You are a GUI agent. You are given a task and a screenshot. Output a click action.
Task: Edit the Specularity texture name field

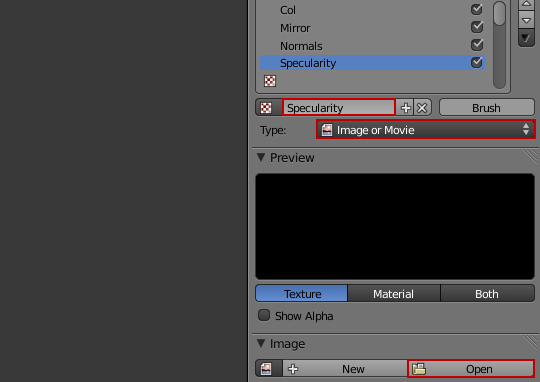339,107
